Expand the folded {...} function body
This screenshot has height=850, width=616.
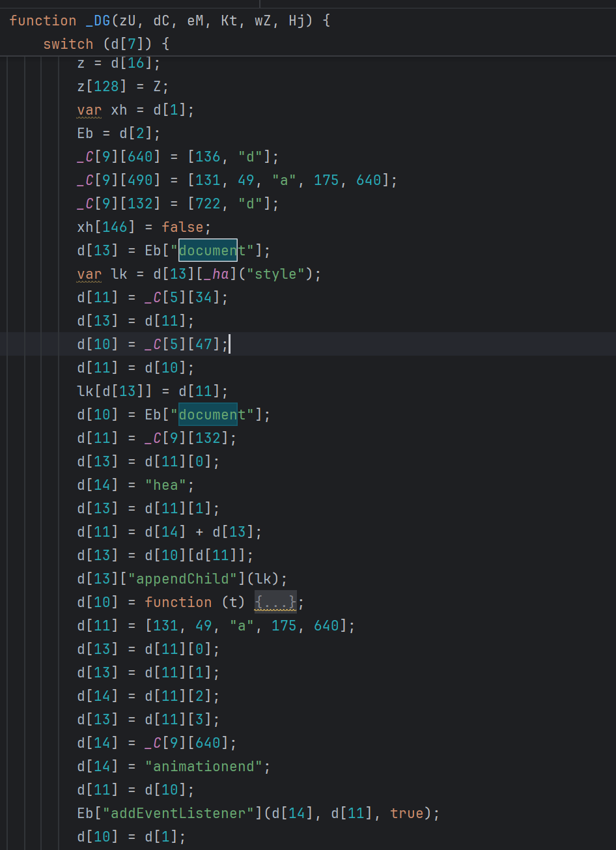[275, 602]
